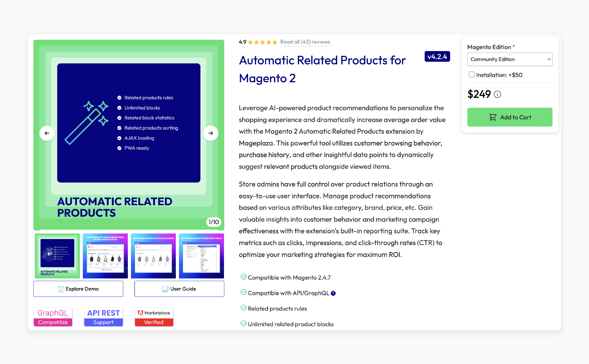This screenshot has width=589, height=364.
Task: Select the 4.9 rating score
Action: pos(242,42)
